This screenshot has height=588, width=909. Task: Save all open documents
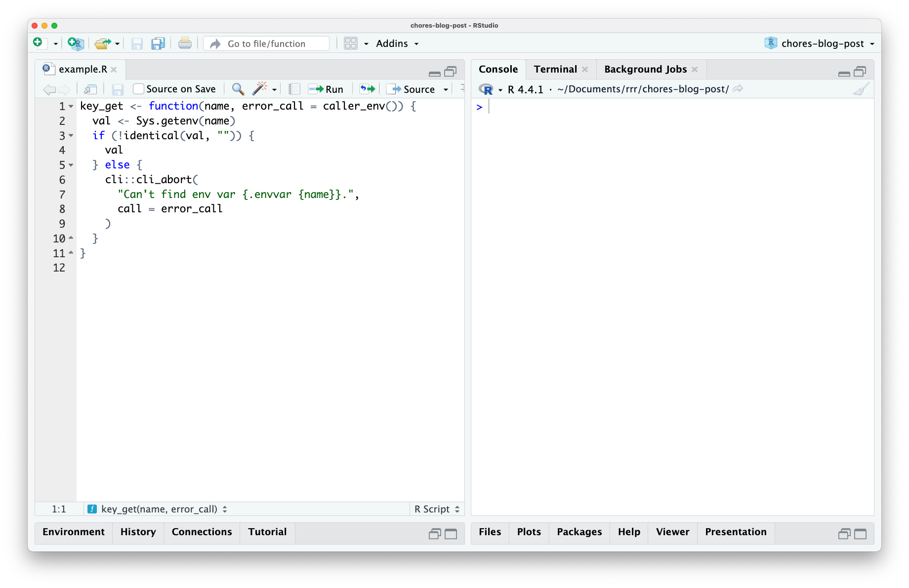pos(158,43)
